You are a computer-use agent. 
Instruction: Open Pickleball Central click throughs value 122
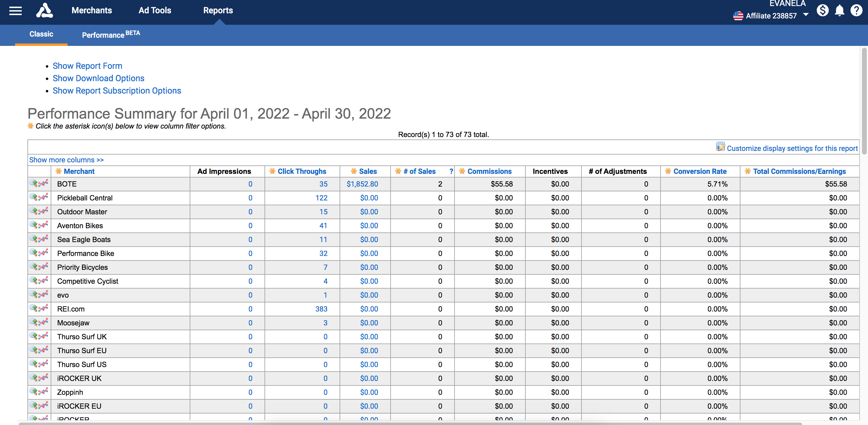[x=322, y=198]
